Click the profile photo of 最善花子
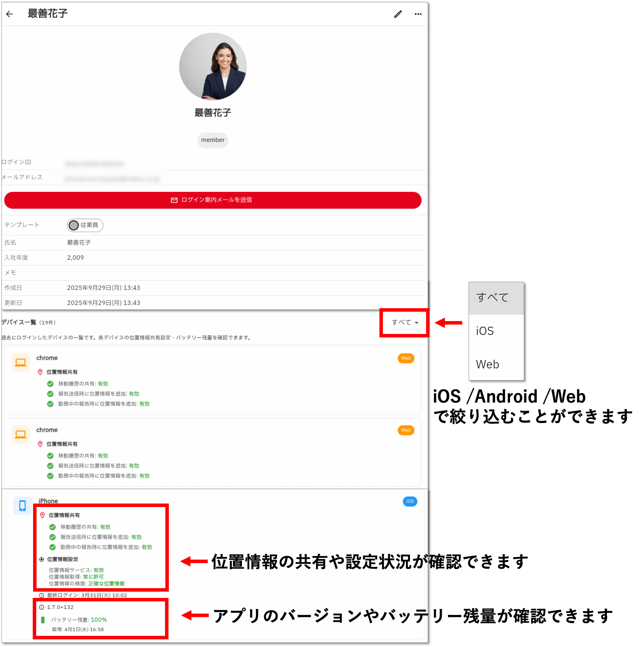This screenshot has width=644, height=647. coord(213,67)
